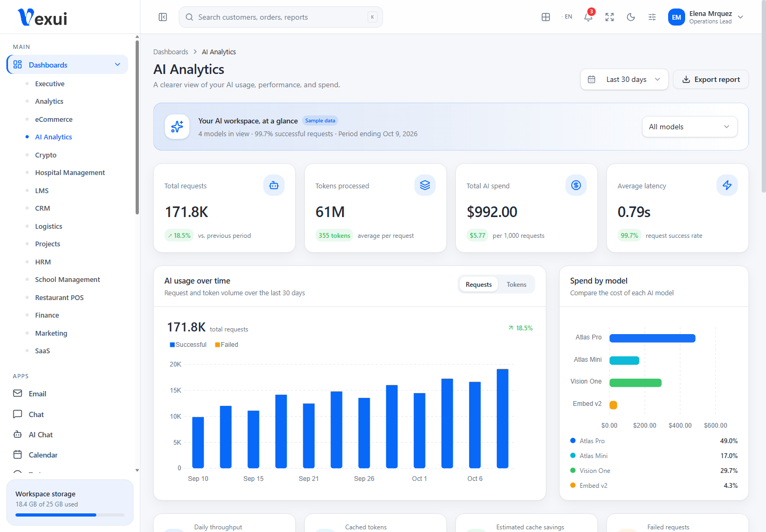The image size is (766, 532).
Task: Switch chart to Requests view
Action: 479,285
